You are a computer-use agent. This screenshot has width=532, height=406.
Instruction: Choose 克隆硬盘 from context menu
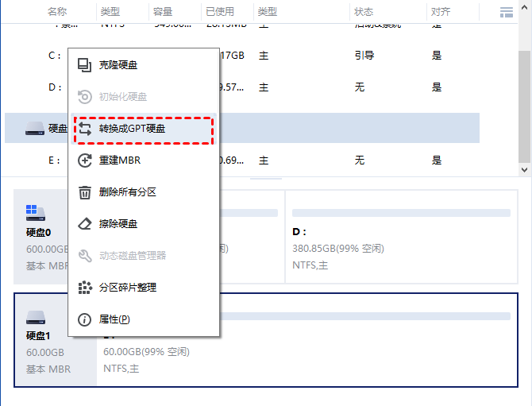tap(144, 65)
